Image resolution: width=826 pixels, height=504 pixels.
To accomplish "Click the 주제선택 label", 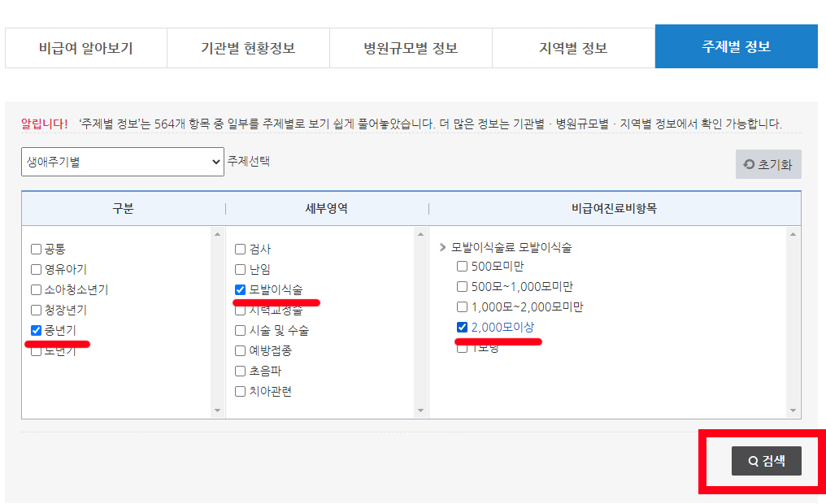I will pos(249,161).
